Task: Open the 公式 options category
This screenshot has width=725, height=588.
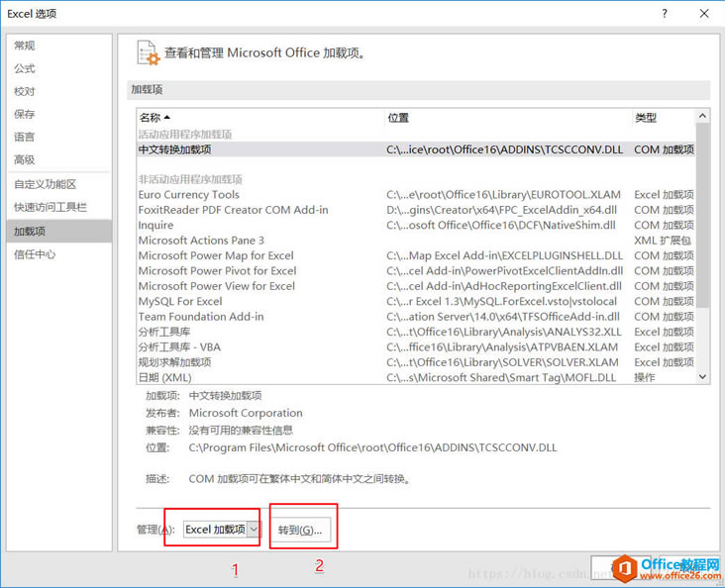Action: 59,68
